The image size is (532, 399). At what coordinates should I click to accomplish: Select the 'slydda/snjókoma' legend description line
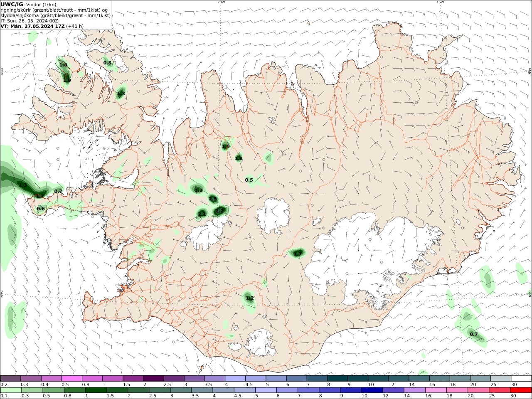click(x=56, y=15)
